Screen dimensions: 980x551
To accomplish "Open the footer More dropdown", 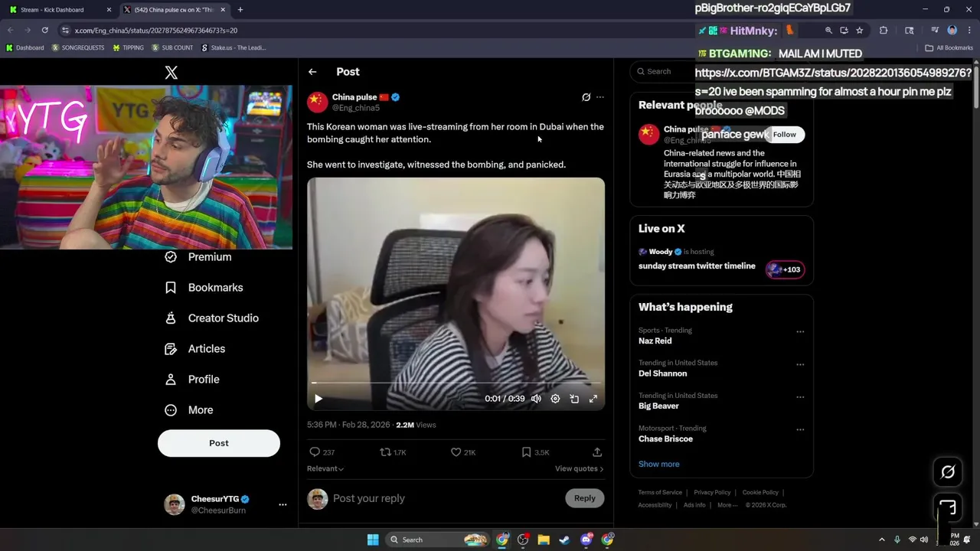I will pos(727,505).
